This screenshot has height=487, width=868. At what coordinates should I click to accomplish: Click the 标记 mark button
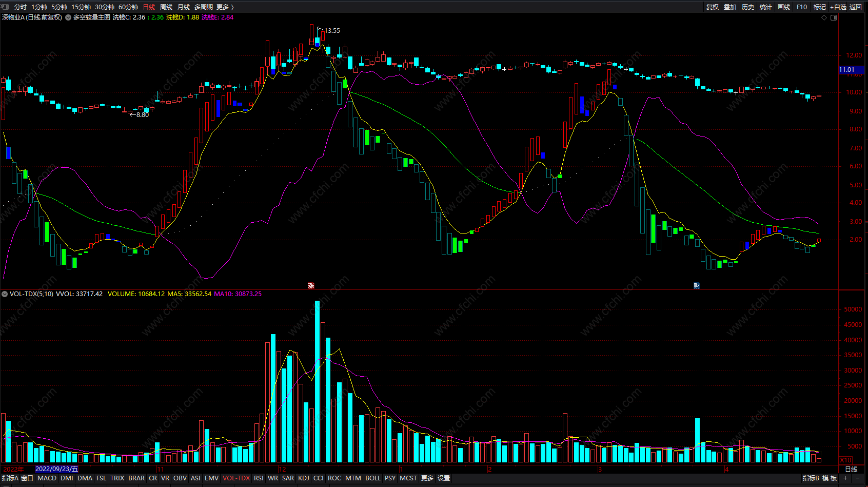(820, 7)
